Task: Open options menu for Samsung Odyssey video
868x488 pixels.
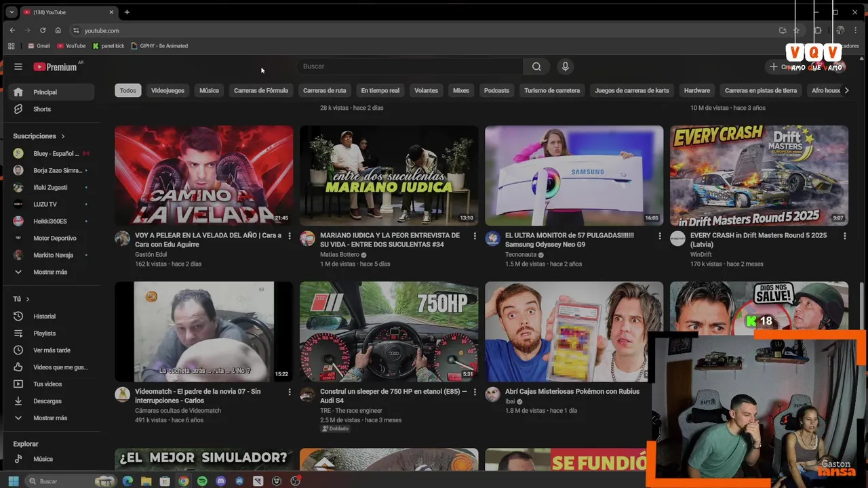Action: [x=660, y=236]
